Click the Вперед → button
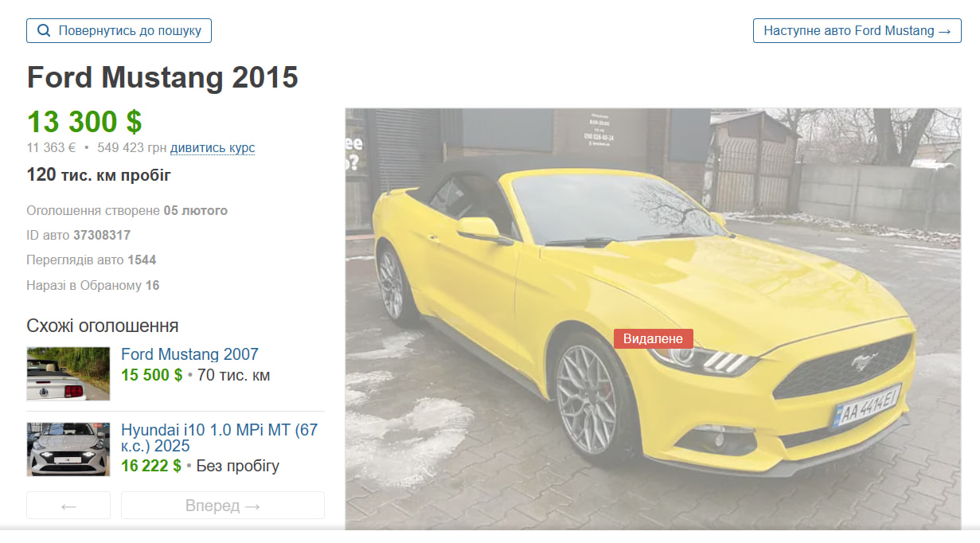The image size is (980, 543). tap(222, 506)
